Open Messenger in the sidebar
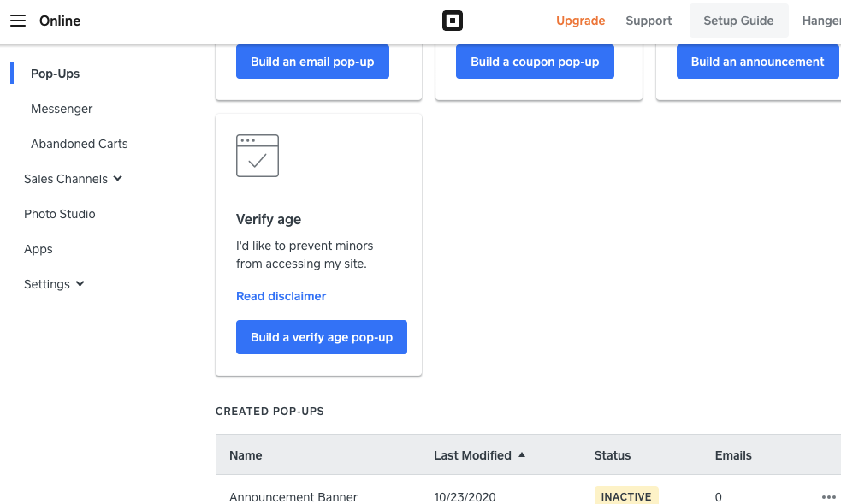 pos(62,109)
